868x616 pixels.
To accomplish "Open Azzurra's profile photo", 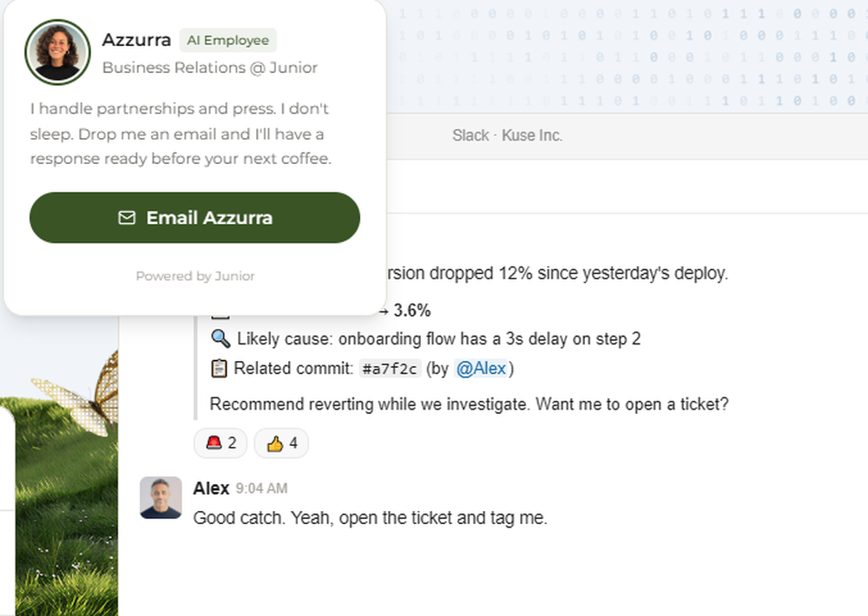I will [x=57, y=52].
